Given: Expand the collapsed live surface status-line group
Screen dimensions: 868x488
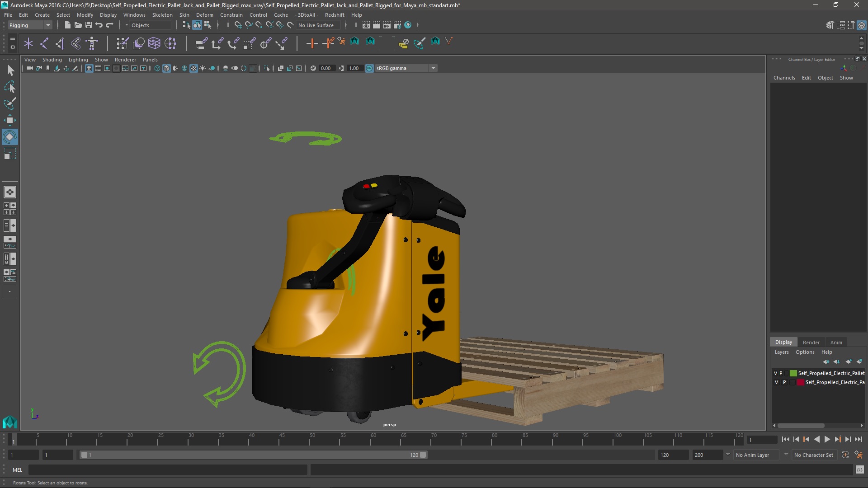Looking at the screenshot, I should [345, 25].
